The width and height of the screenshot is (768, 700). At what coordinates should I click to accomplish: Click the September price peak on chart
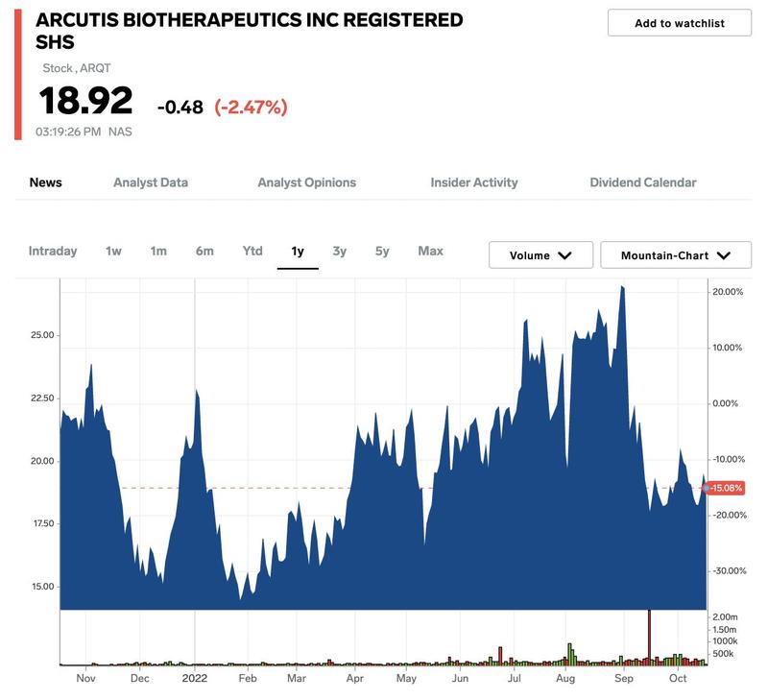[x=622, y=287]
